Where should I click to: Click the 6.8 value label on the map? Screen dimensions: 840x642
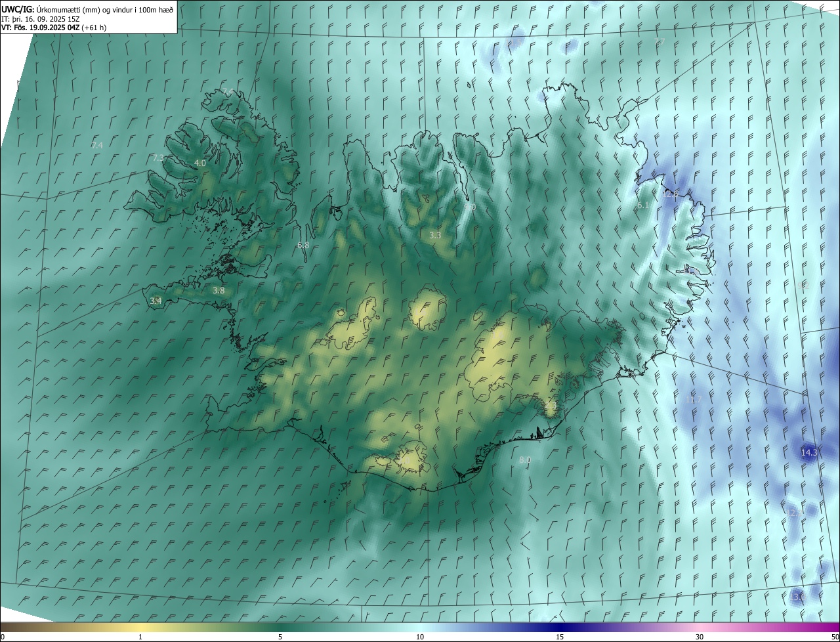(x=303, y=245)
